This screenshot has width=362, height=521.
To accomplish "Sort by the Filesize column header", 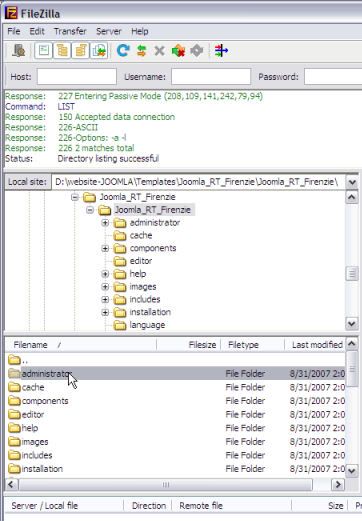I will pyautogui.click(x=188, y=345).
